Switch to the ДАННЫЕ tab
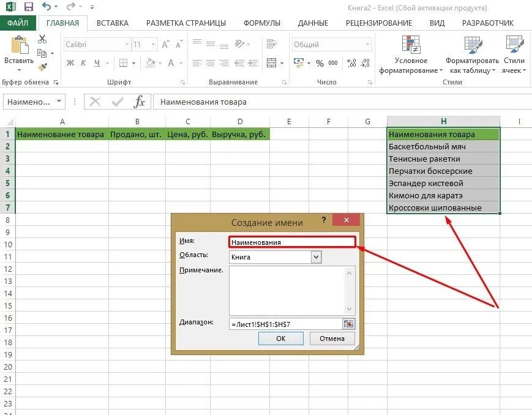532x415 pixels. pos(313,23)
